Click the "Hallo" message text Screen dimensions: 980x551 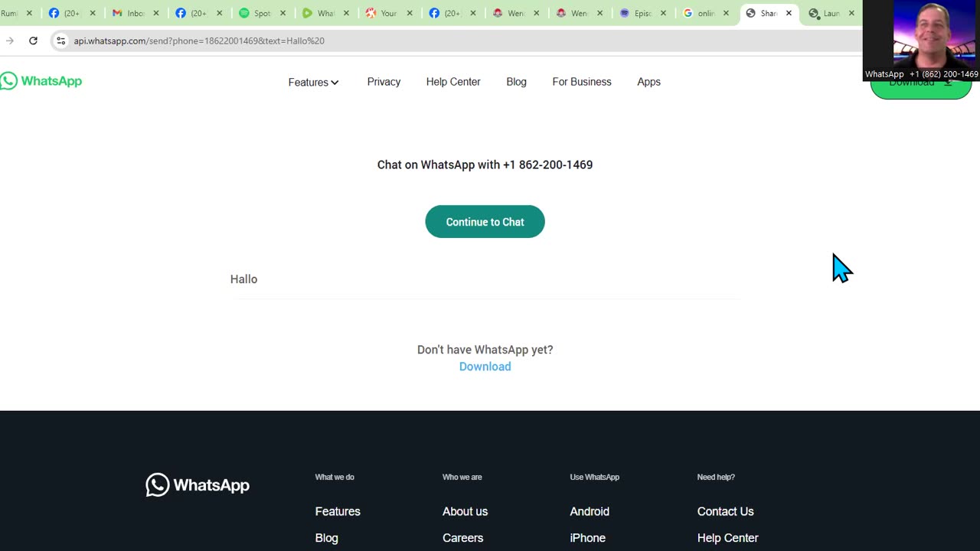pos(243,279)
